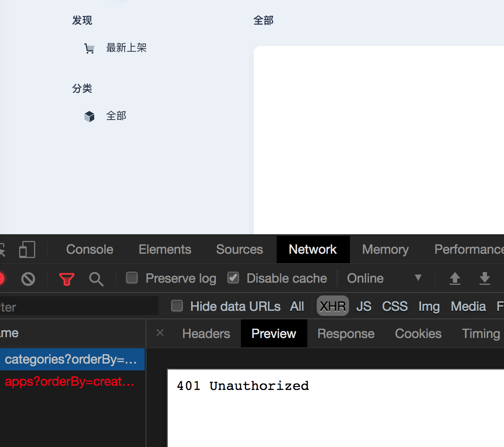504x447 pixels.
Task: Disable the Disable cache checkbox
Action: tap(233, 278)
